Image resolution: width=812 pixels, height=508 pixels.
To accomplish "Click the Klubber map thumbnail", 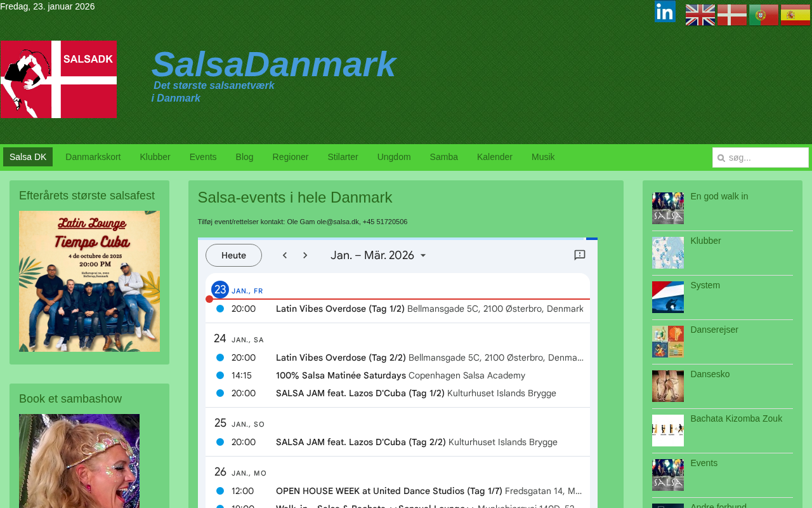I will (x=668, y=253).
